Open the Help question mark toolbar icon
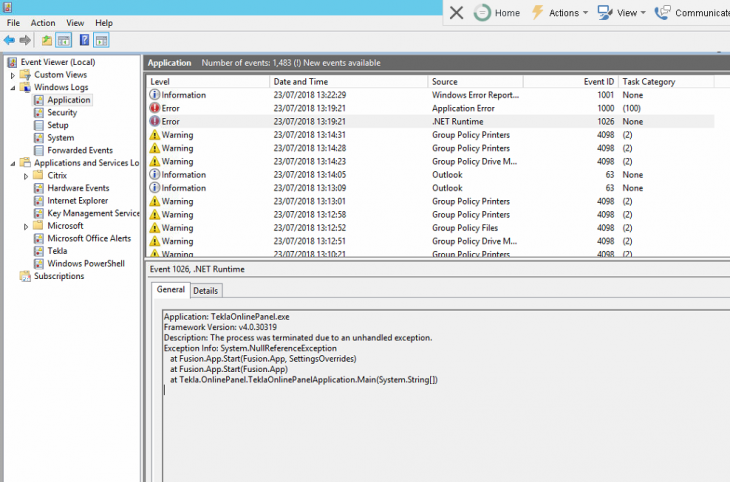 [84, 41]
